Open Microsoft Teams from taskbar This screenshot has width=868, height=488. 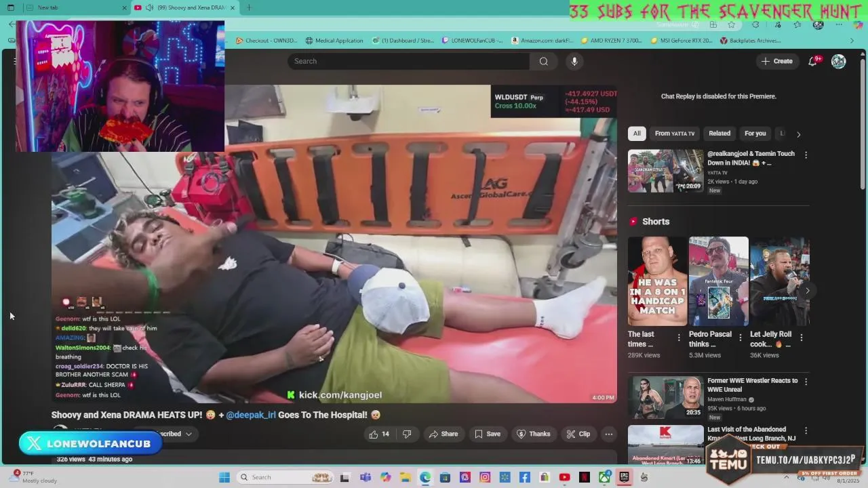366,477
